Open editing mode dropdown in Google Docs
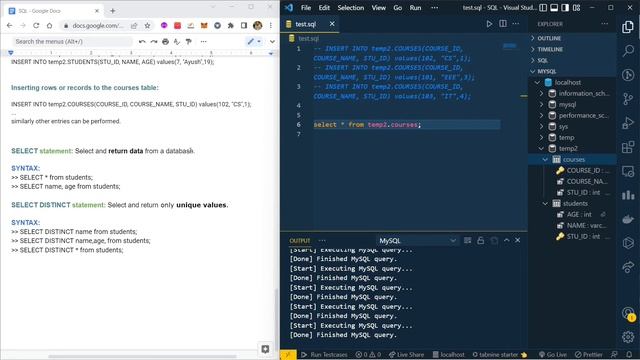The image size is (640, 360). tap(254, 42)
